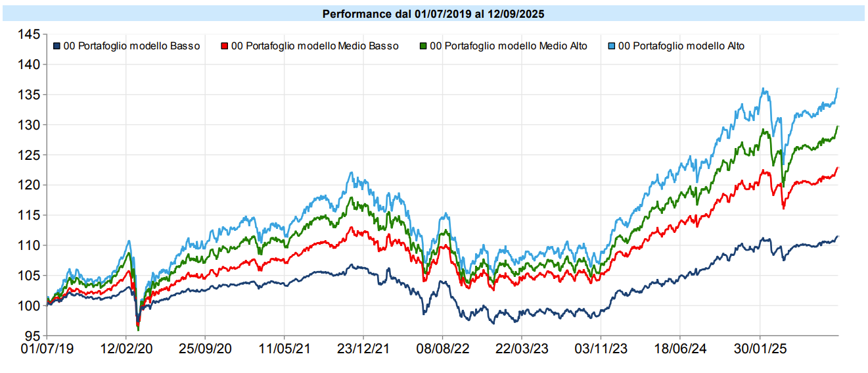Click the y-axis value 120
Screen dimensions: 868x373
[28, 185]
